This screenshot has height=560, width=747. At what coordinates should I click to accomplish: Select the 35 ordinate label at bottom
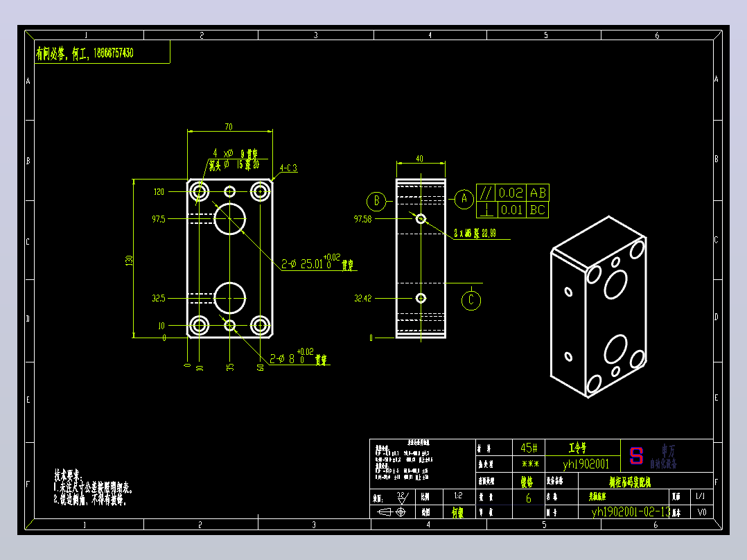point(229,367)
